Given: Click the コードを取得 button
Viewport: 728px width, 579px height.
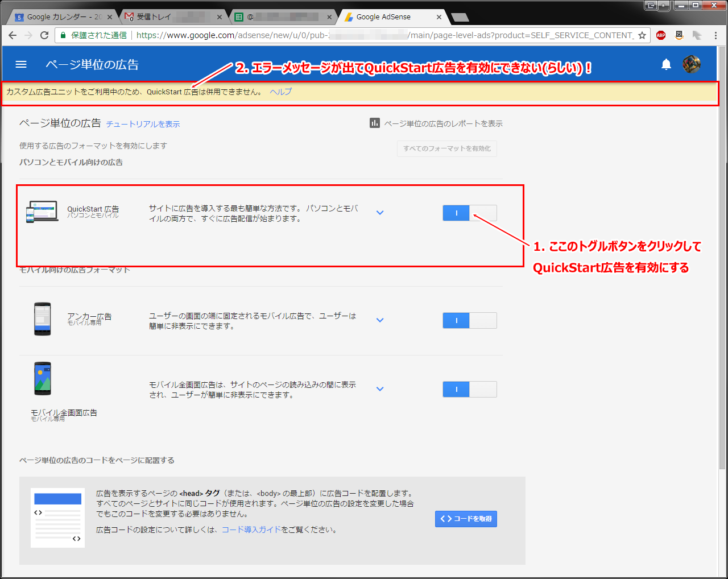Looking at the screenshot, I should tap(466, 519).
